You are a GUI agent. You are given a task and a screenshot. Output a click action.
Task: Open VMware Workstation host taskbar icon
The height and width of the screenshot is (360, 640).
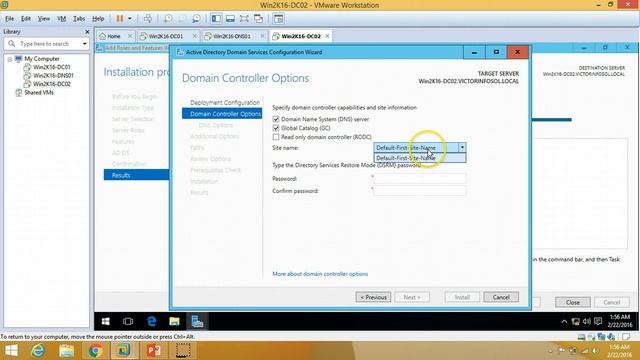point(124,351)
